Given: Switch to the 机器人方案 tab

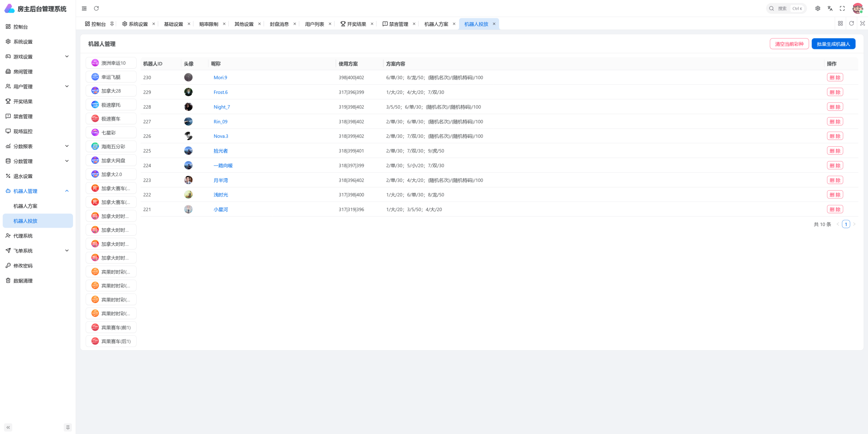Looking at the screenshot, I should pos(436,24).
